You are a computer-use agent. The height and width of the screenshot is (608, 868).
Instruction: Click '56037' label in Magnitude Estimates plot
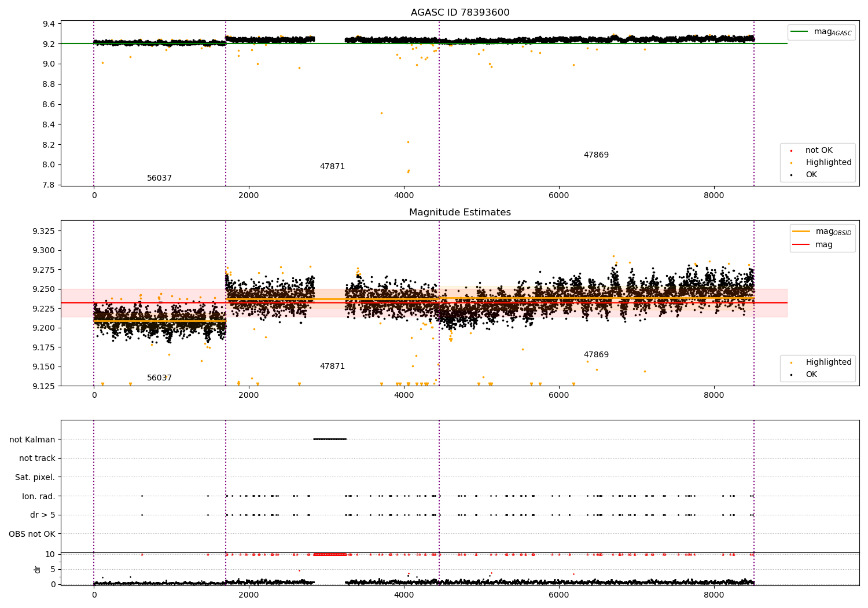(159, 378)
